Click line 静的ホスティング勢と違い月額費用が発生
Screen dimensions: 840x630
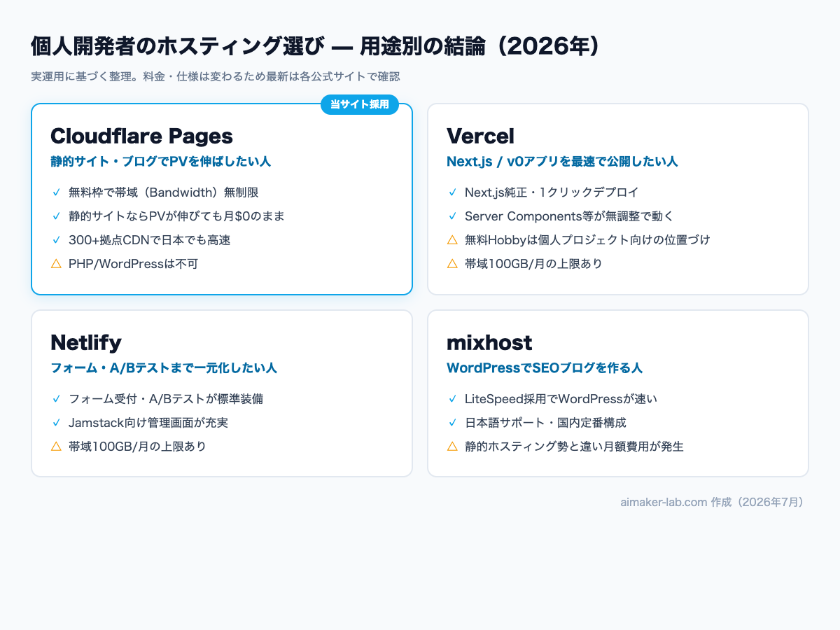pos(574,446)
